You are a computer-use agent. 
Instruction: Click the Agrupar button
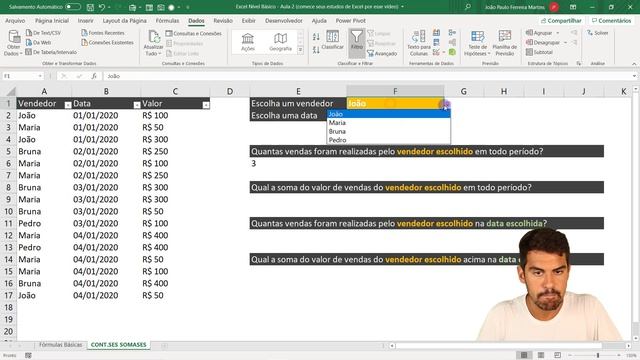coord(539,33)
